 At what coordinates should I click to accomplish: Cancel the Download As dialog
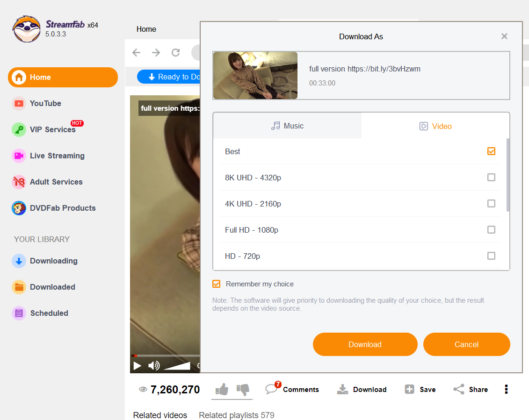(467, 344)
